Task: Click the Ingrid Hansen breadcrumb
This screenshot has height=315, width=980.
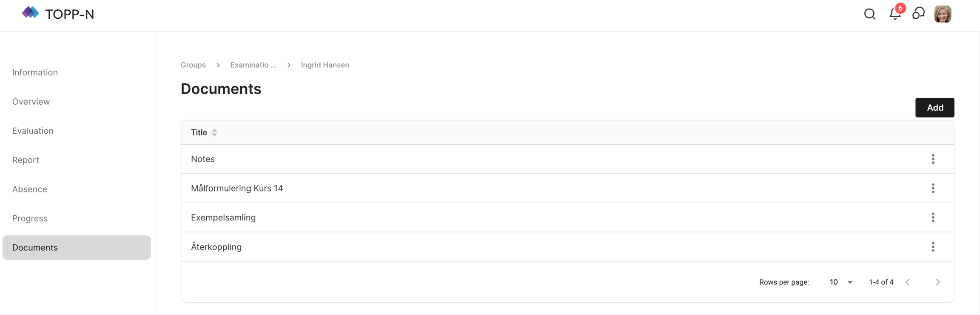Action: 325,65
